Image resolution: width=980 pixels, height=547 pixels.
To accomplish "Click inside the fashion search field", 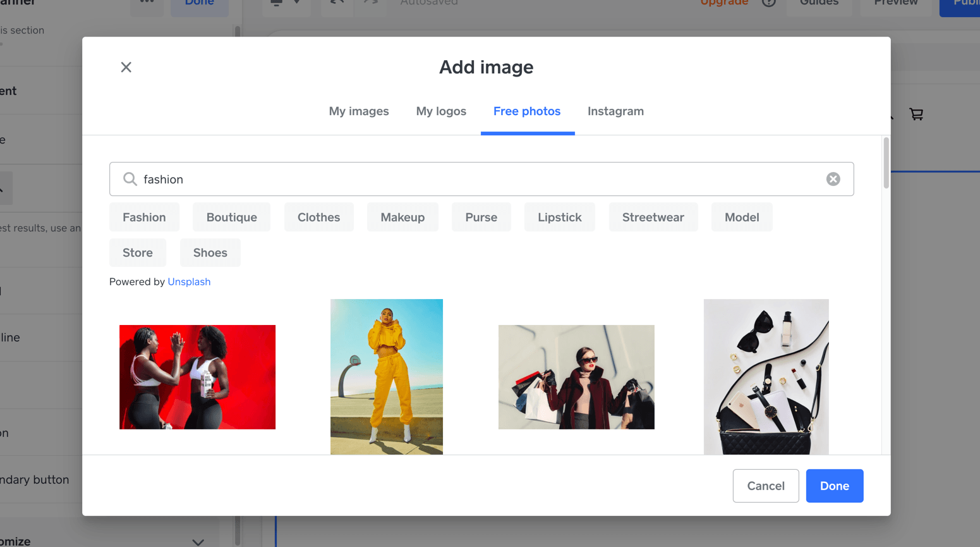I will 442,179.
